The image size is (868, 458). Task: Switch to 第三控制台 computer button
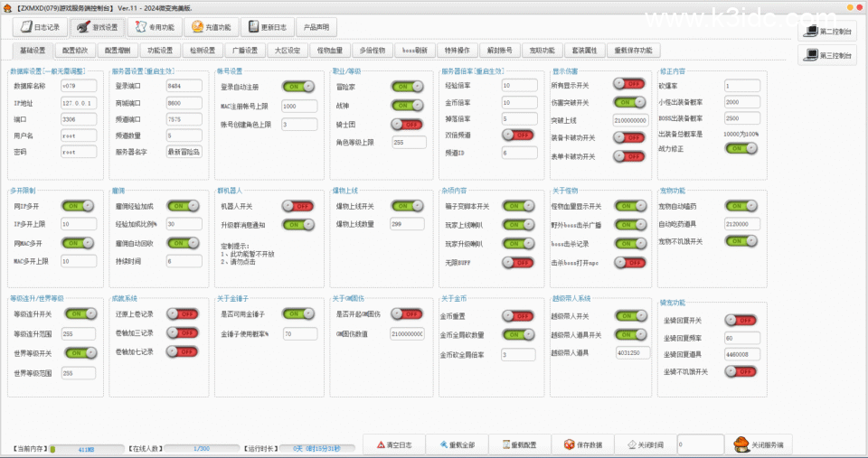(829, 55)
